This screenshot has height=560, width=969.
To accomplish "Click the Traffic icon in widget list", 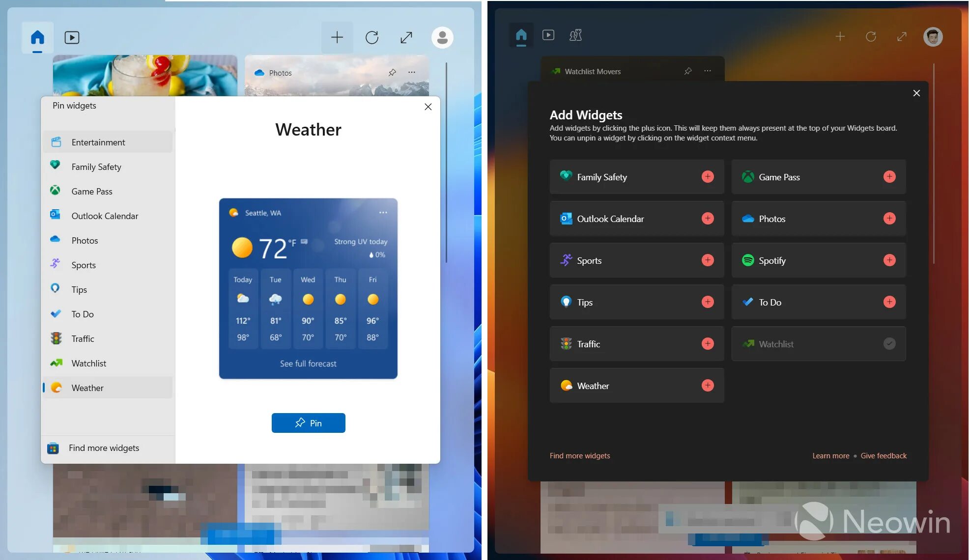I will point(57,338).
